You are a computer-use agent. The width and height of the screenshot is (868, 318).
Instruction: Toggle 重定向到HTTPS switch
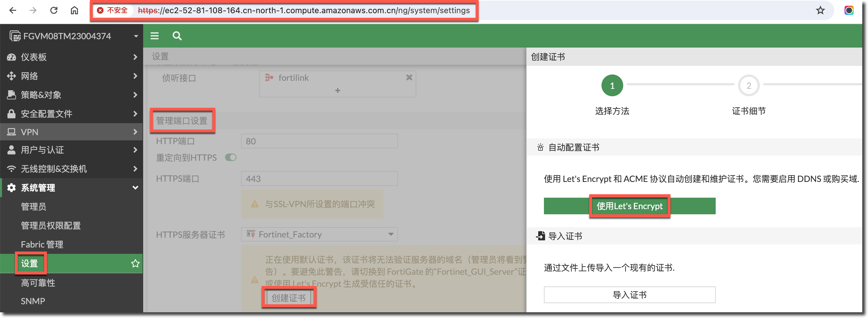pyautogui.click(x=231, y=158)
